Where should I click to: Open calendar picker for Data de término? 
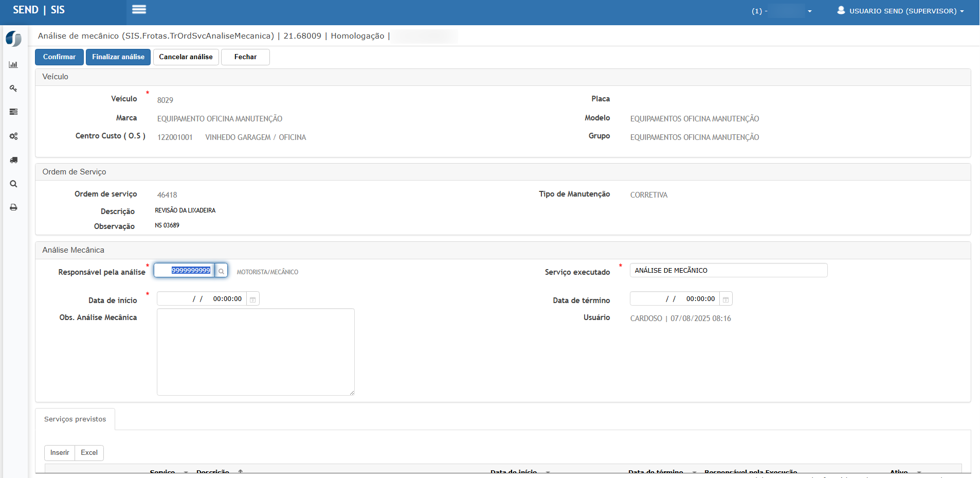coord(725,299)
